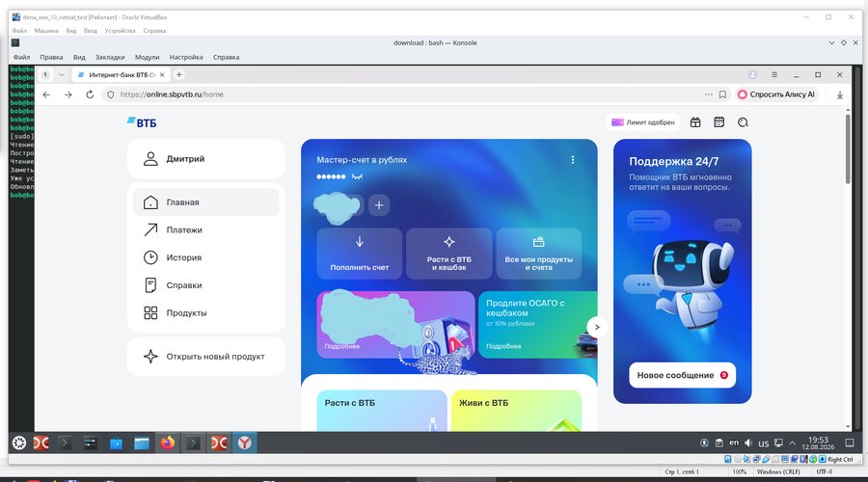Screen dimensions: 868x482
Task: Open the gift icon in the VTB header
Action: [x=695, y=122]
